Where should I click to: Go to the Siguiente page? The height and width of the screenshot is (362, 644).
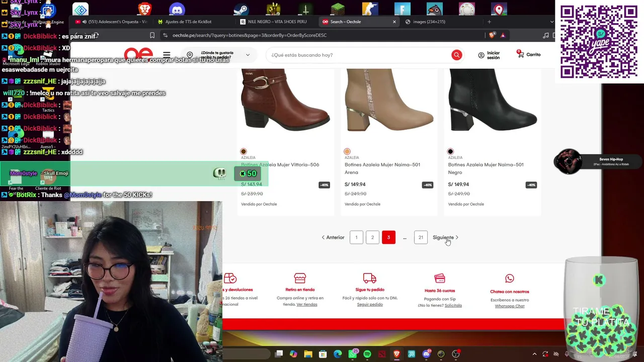(x=446, y=237)
